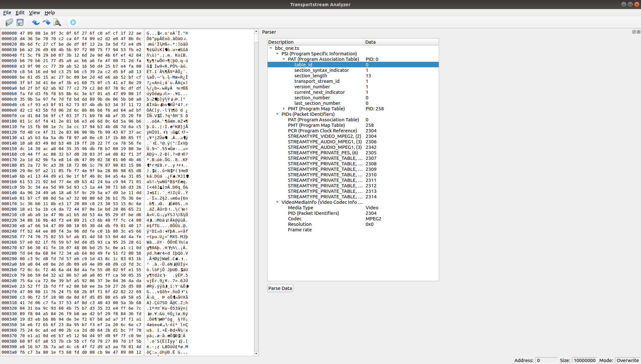Image resolution: width=641 pixels, height=364 pixels.
Task: Close the Parser panel
Action: point(638,32)
